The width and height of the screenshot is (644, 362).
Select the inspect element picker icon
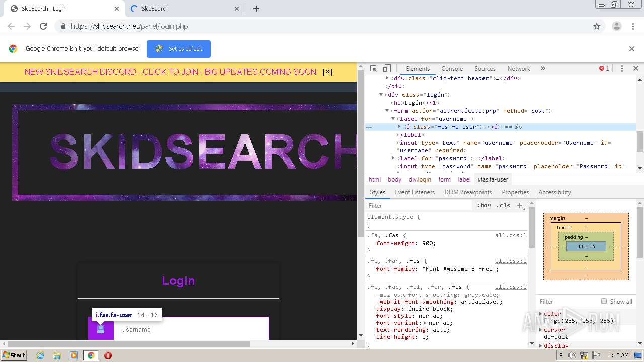click(x=374, y=69)
